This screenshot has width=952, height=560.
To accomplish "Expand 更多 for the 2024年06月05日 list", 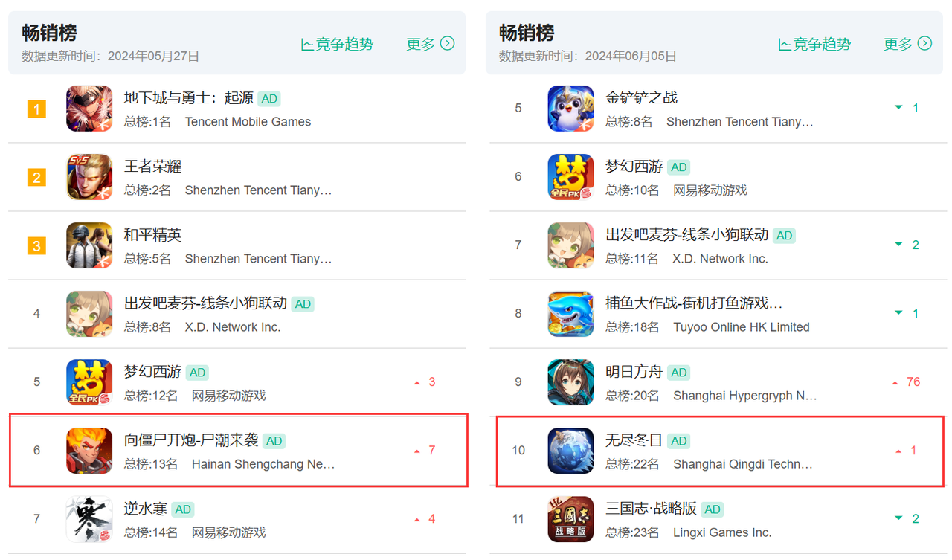I will point(908,44).
